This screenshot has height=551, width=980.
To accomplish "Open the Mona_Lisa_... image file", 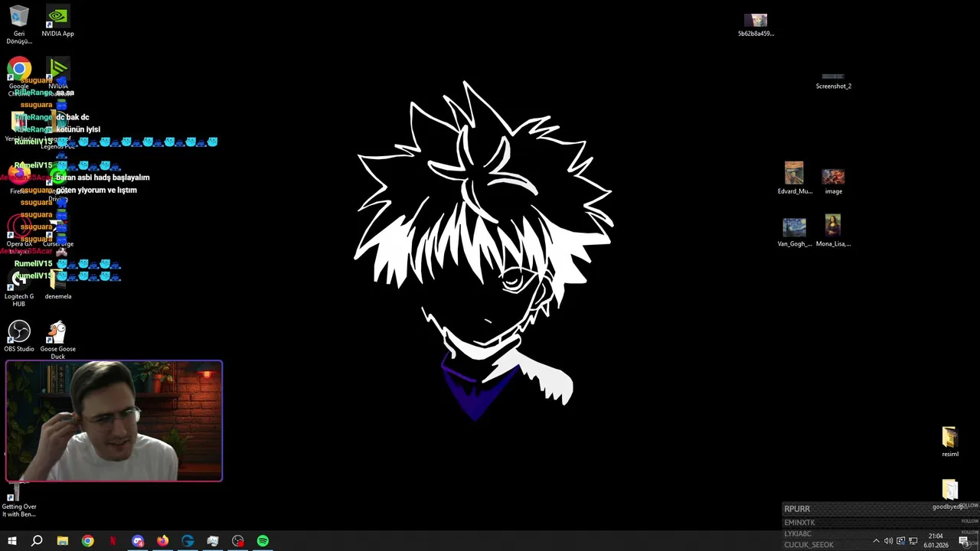I will point(833,230).
